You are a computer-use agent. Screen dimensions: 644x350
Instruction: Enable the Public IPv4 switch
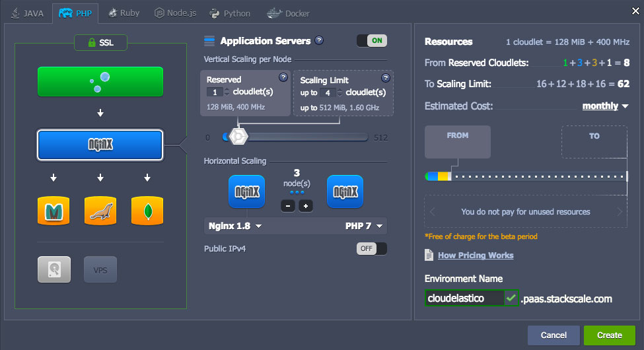(372, 248)
